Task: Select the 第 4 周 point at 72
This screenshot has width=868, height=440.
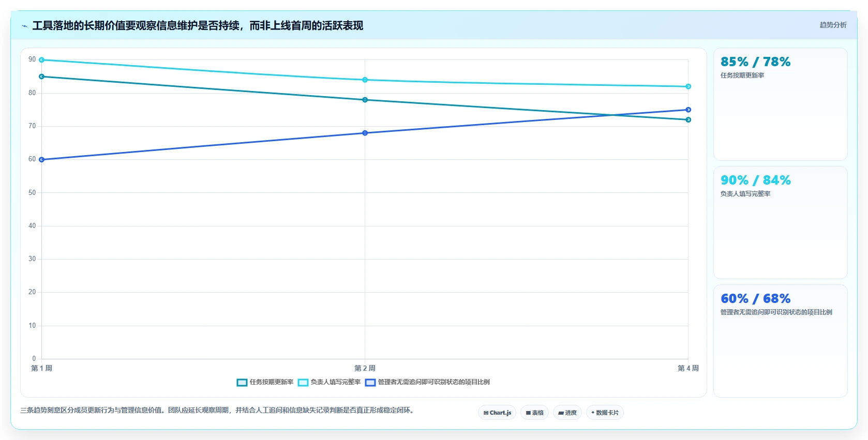Action: 689,120
